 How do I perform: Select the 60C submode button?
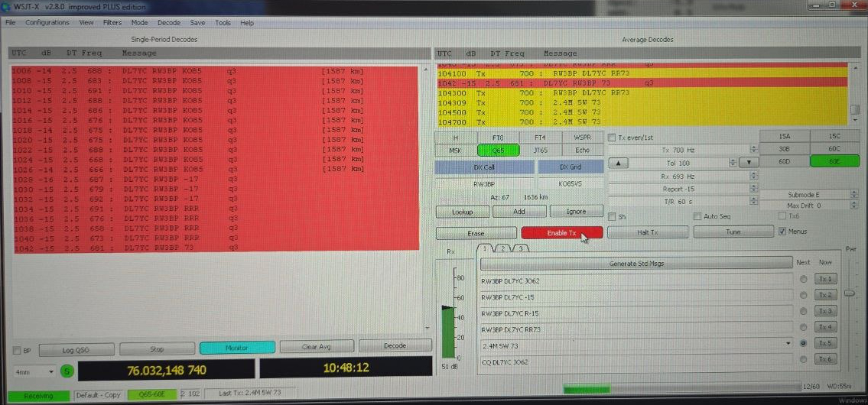coord(834,149)
